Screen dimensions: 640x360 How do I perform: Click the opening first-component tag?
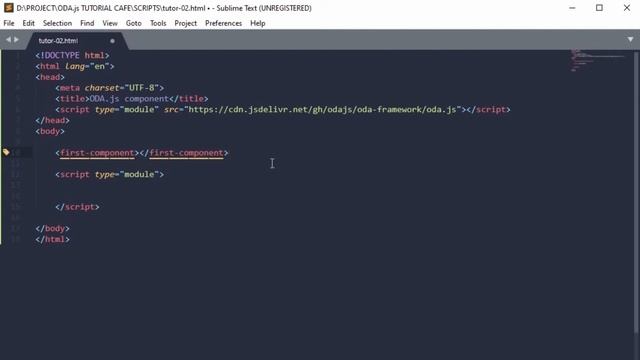tap(97, 153)
